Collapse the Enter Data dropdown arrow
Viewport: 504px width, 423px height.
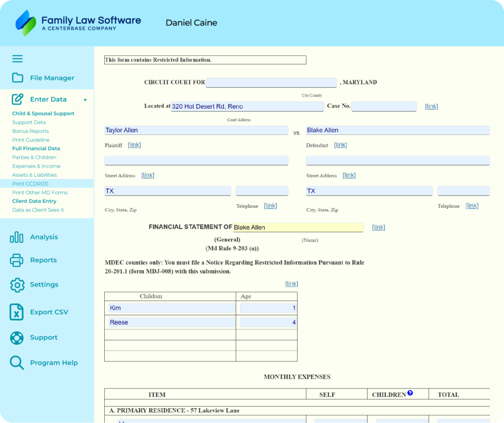click(x=85, y=100)
